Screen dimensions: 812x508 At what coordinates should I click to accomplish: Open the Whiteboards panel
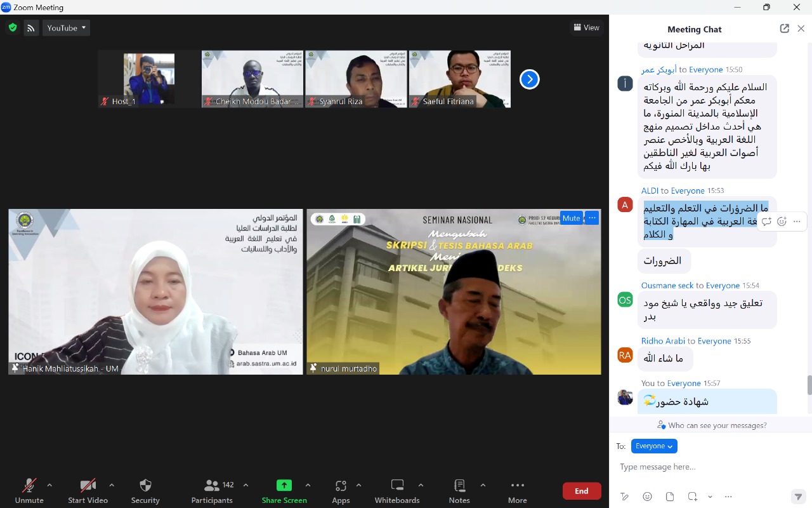(x=397, y=491)
